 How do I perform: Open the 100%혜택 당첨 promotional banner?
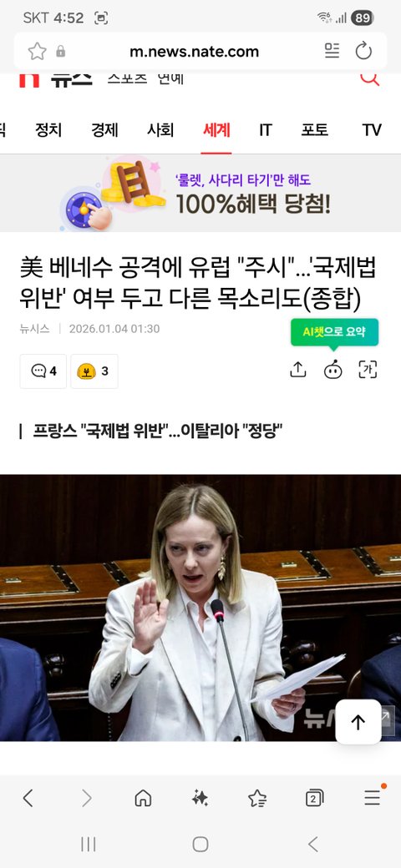(x=200, y=193)
